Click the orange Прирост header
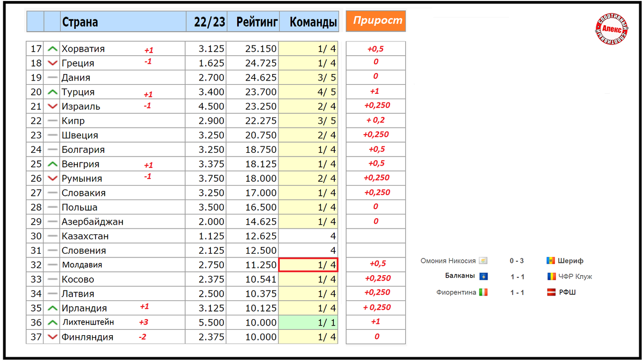 (x=376, y=21)
